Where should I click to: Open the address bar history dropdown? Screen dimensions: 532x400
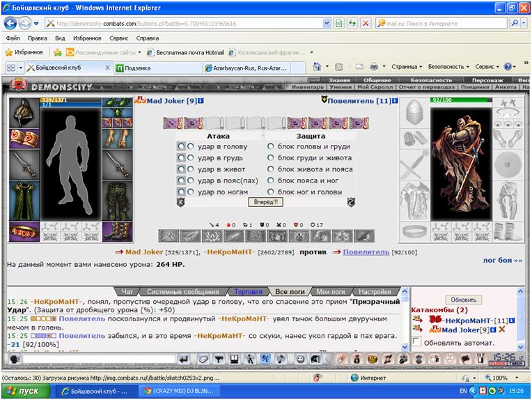[327, 24]
